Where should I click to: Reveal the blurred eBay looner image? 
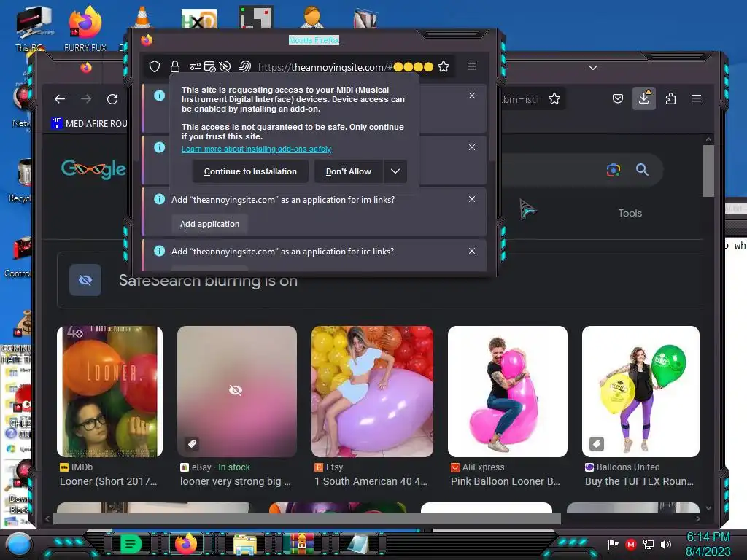237,392
